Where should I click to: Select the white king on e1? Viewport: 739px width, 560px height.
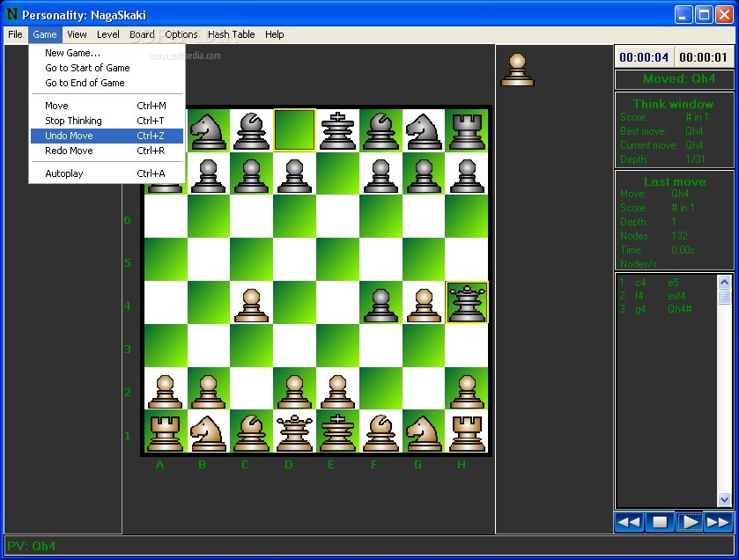click(337, 432)
